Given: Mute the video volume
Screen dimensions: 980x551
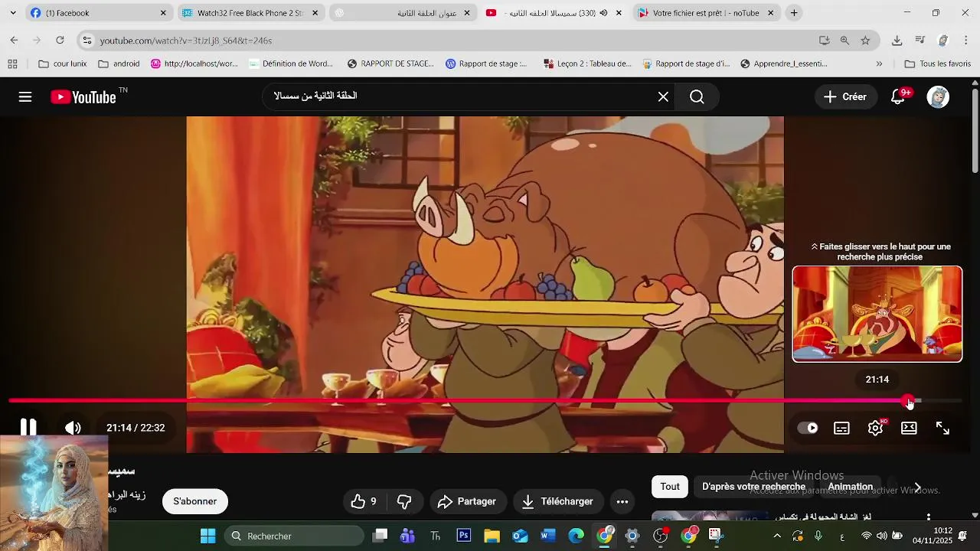Looking at the screenshot, I should pos(73,428).
